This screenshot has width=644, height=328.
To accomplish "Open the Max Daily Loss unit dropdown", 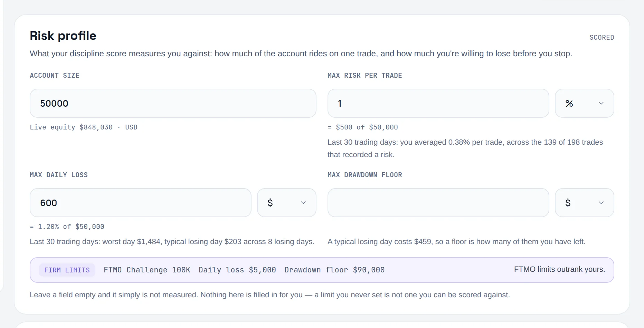I will click(x=287, y=203).
